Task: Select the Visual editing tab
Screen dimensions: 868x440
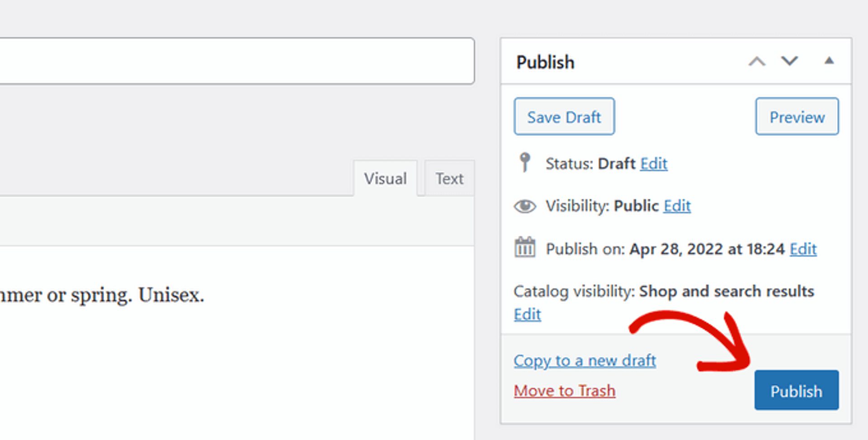Action: click(x=385, y=178)
